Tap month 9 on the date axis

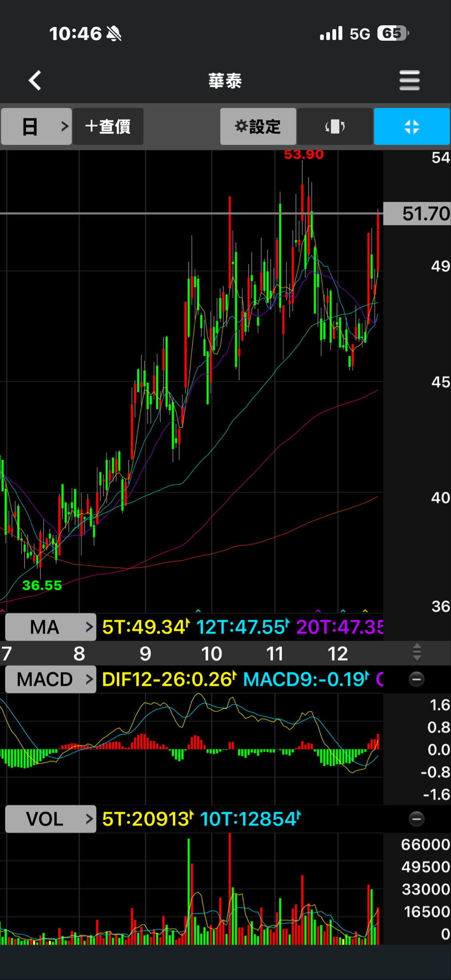tap(145, 654)
